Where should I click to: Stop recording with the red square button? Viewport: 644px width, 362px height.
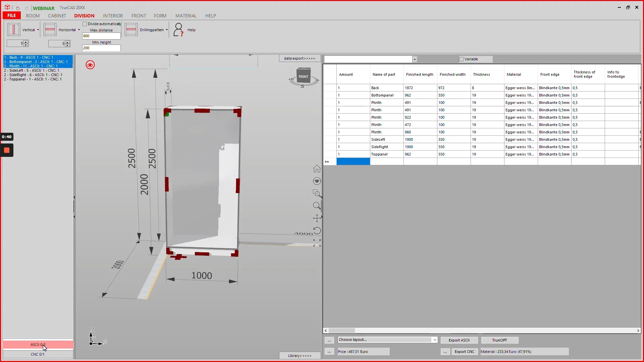tap(7, 150)
